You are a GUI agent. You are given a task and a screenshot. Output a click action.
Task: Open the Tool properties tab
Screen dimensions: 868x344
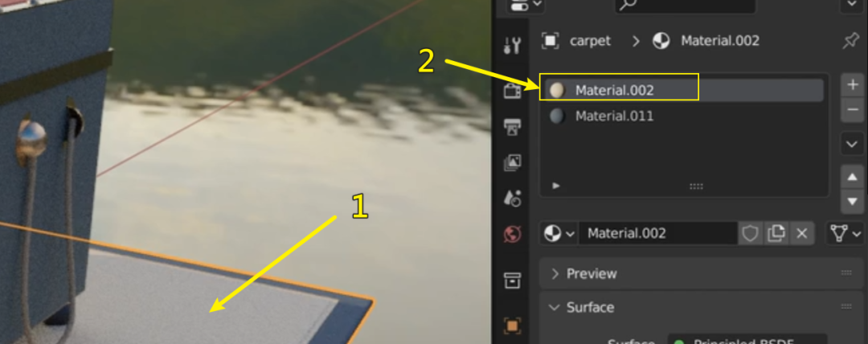click(x=512, y=45)
